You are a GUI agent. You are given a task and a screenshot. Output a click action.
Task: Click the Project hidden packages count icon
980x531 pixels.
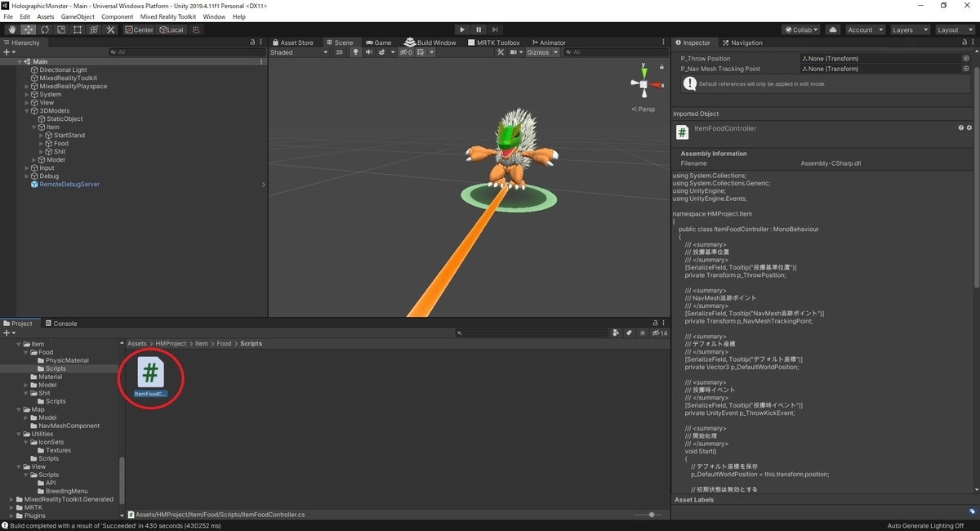click(x=660, y=333)
